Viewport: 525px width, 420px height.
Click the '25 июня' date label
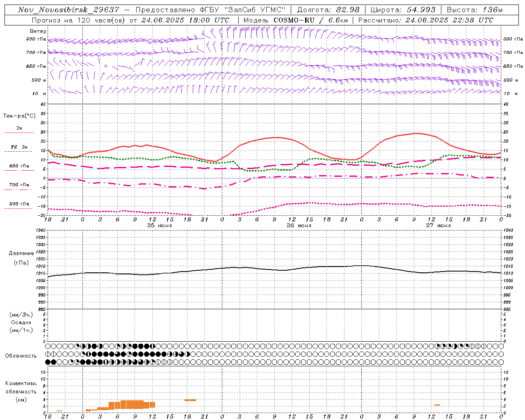pyautogui.click(x=160, y=226)
